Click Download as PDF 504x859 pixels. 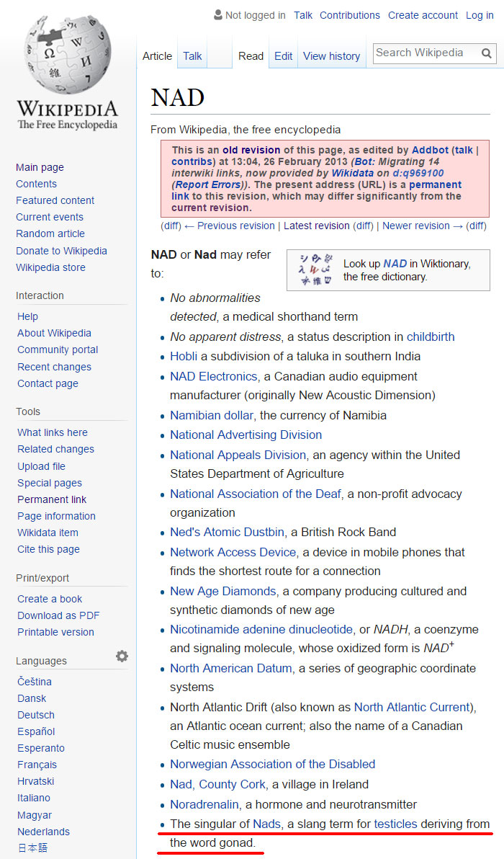tap(58, 615)
